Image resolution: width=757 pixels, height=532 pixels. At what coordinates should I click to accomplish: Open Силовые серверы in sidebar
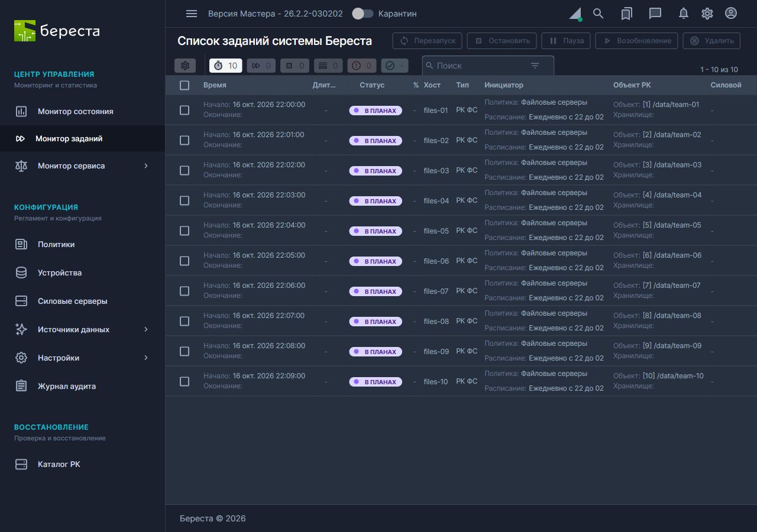tap(82, 301)
